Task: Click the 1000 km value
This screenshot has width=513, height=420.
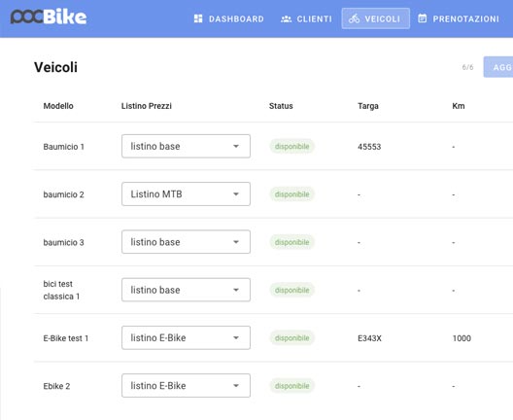Action: 462,338
